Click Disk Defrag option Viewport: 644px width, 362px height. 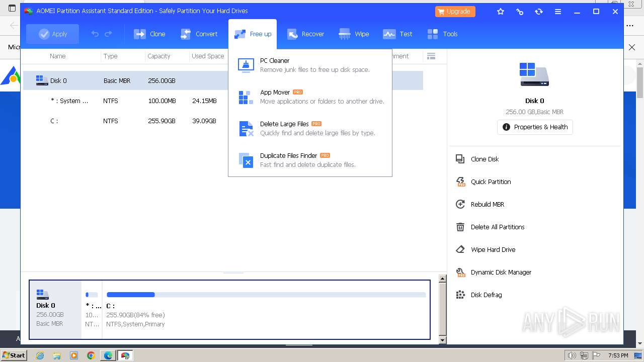[486, 295]
